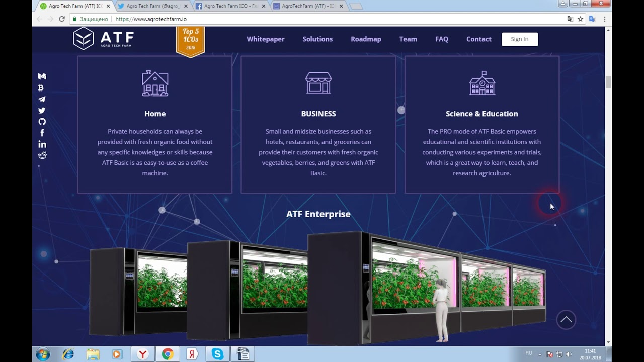Click the RU language indicator in the taskbar
This screenshot has width=644, height=362.
pyautogui.click(x=529, y=353)
